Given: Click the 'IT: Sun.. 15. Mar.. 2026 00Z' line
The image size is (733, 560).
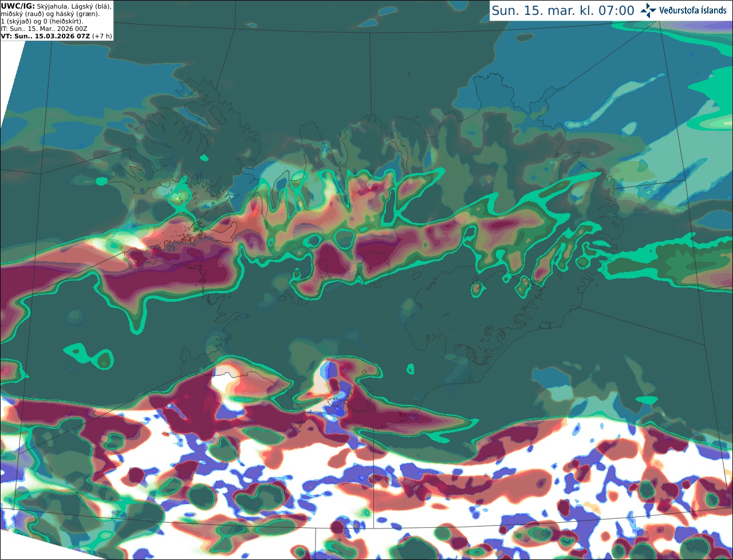Looking at the screenshot, I should (44, 29).
